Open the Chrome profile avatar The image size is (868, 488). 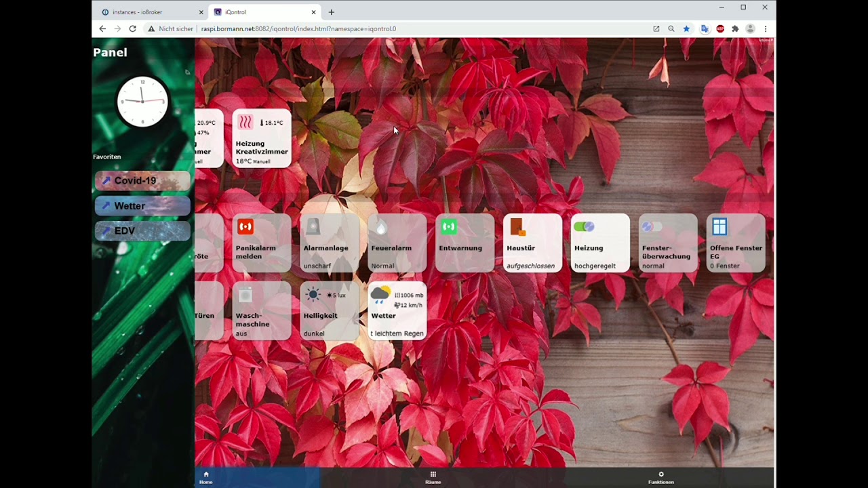750,29
